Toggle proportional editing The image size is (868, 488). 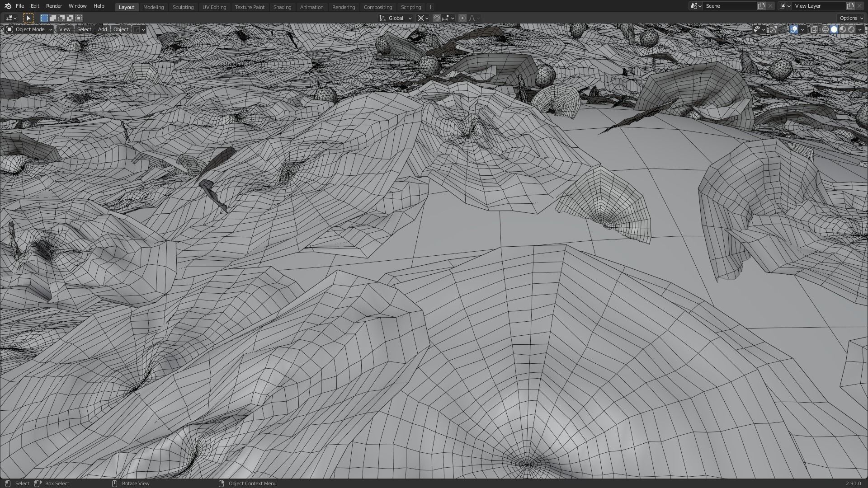pyautogui.click(x=462, y=18)
